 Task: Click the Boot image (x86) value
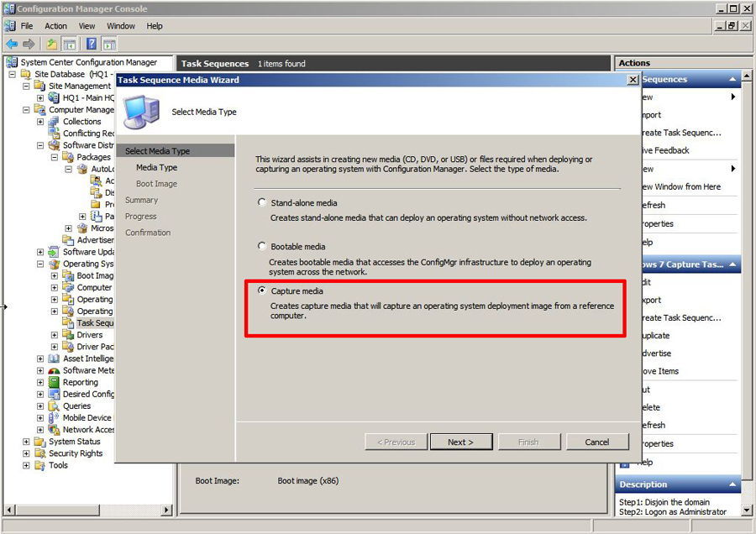point(308,480)
